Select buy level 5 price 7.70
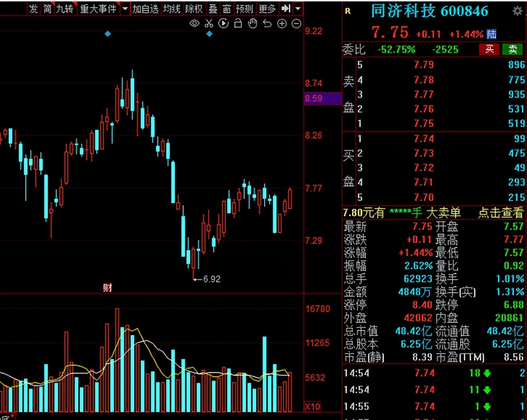This screenshot has width=527, height=420. (x=424, y=197)
